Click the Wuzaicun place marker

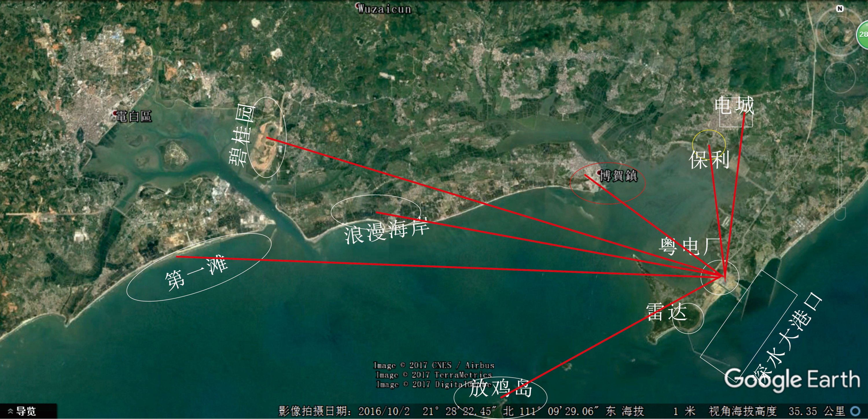tap(358, 5)
